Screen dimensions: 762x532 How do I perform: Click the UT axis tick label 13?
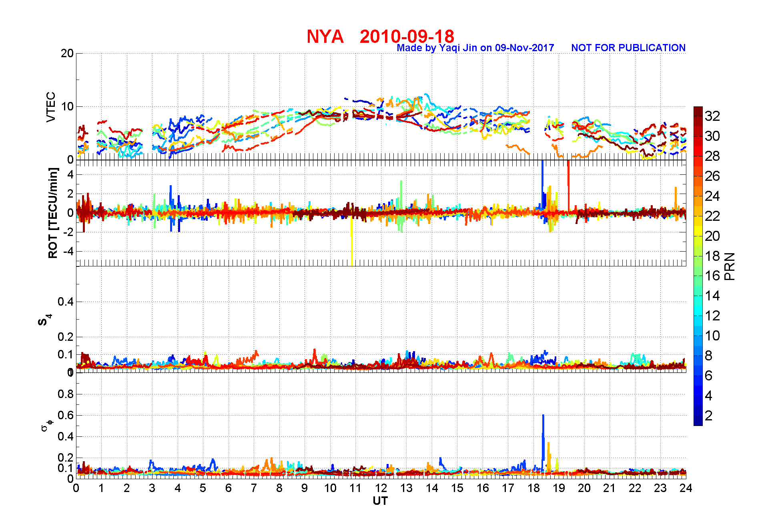pyautogui.click(x=406, y=488)
